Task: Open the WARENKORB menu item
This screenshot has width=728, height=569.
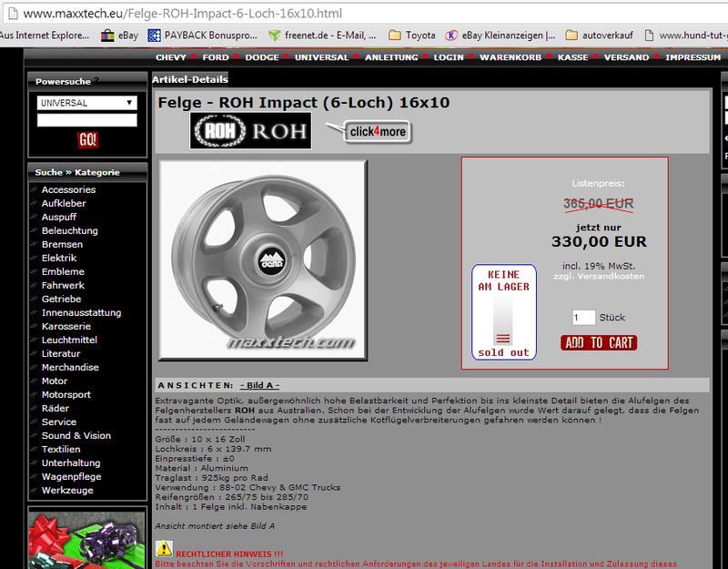Action: coord(511,57)
